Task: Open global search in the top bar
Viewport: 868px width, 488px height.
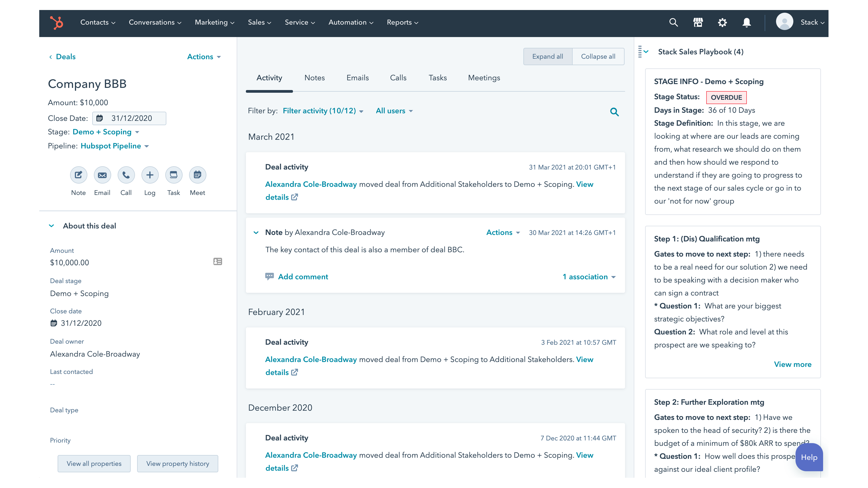Action: pyautogui.click(x=674, y=22)
